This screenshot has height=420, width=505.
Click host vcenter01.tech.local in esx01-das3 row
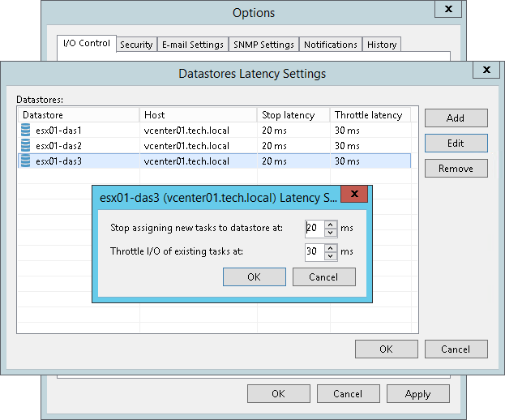pyautogui.click(x=186, y=161)
